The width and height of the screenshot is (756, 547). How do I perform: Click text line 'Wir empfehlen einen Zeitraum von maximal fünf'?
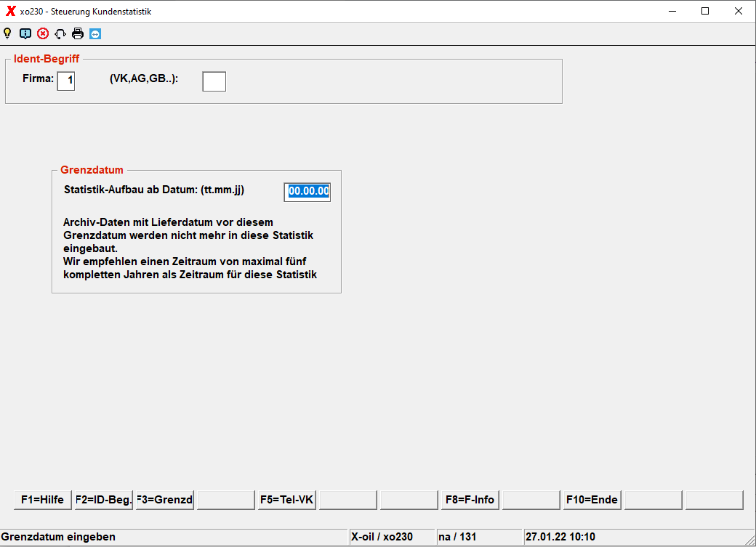pos(185,262)
